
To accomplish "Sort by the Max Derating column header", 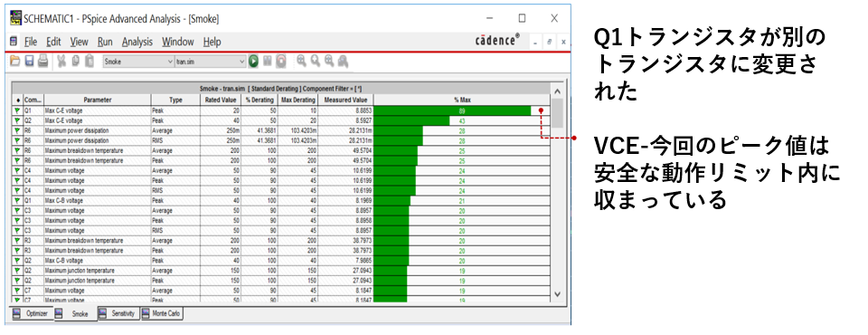I will (x=297, y=100).
